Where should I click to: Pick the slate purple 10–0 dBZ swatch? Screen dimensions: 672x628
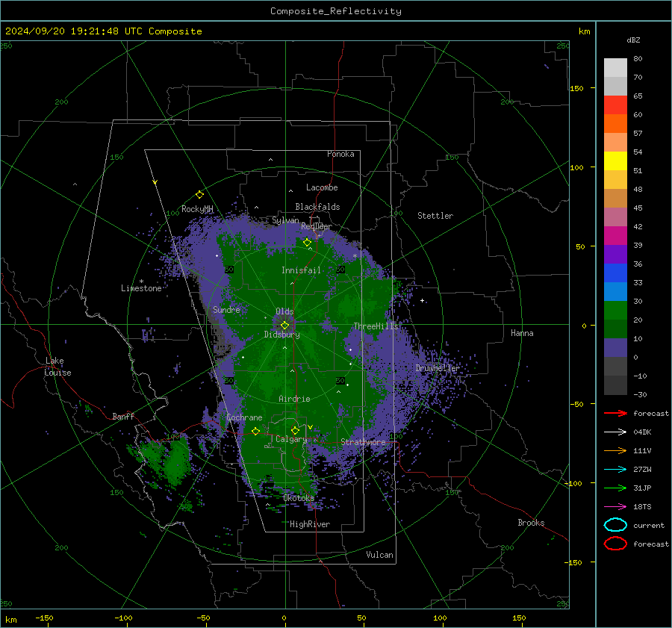click(615, 348)
